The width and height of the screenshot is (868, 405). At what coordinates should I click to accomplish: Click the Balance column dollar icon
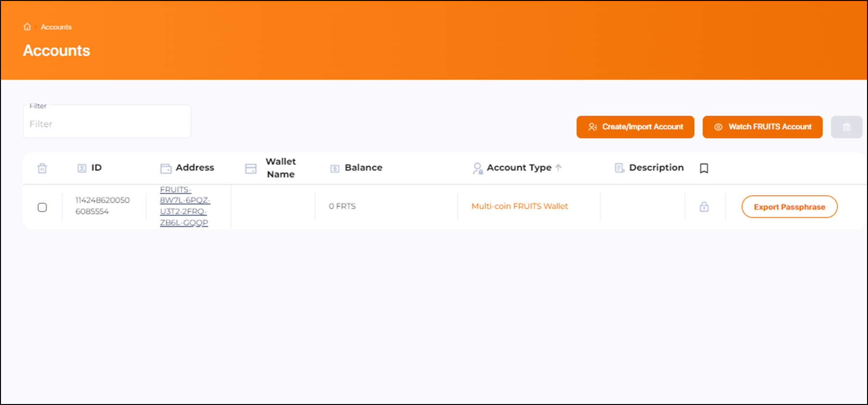(335, 169)
